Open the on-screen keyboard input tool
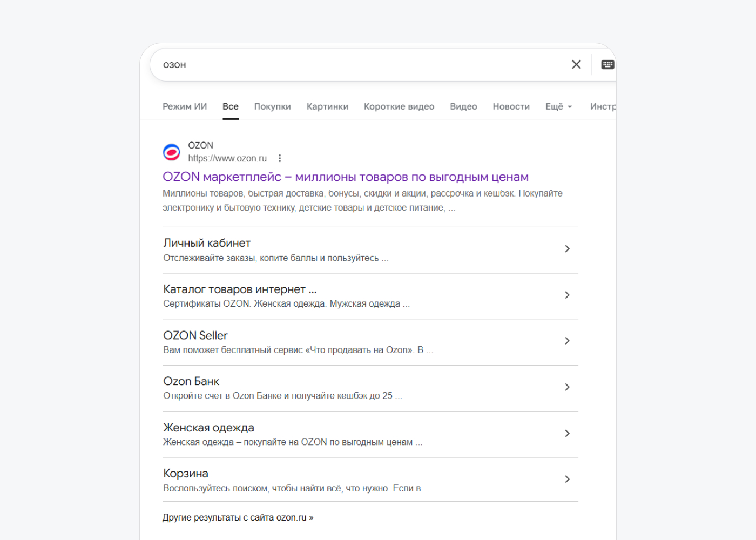The height and width of the screenshot is (540, 756). point(607,65)
